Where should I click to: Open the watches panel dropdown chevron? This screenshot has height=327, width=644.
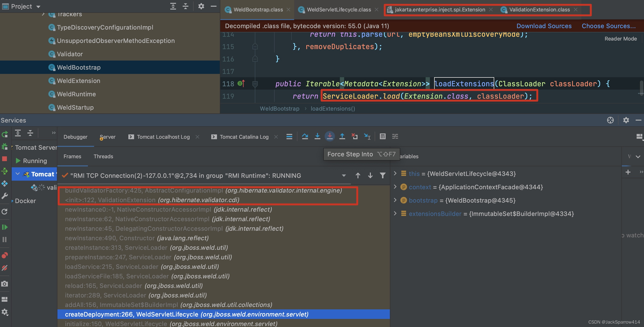(x=638, y=157)
